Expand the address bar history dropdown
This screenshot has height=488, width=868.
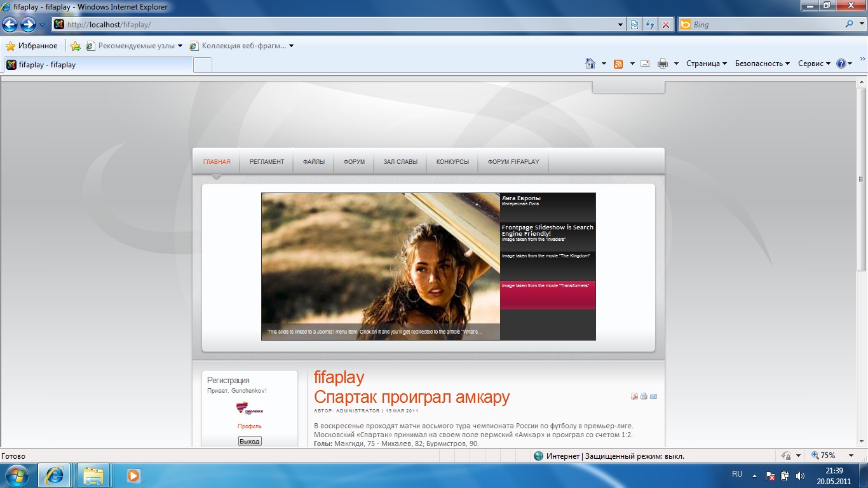[x=621, y=25]
